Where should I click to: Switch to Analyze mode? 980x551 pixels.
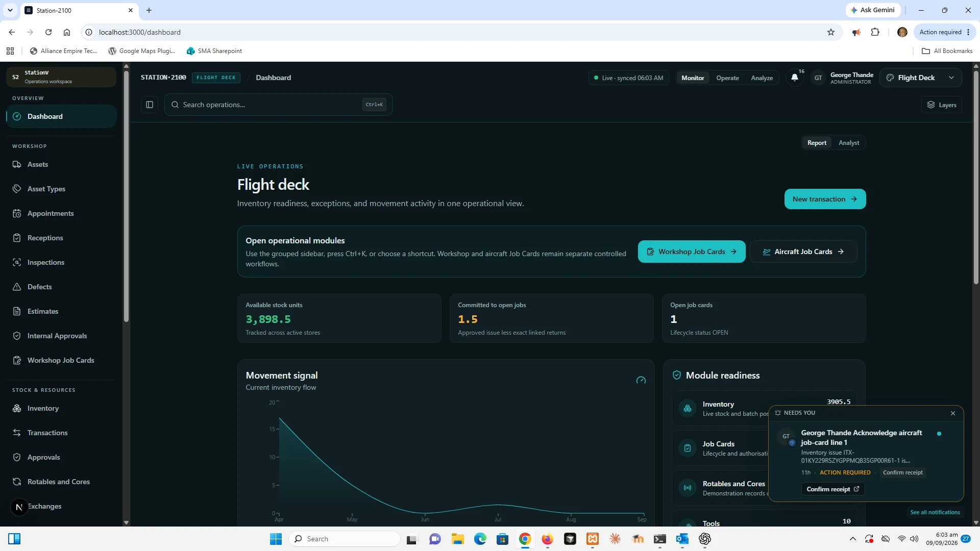coord(762,78)
